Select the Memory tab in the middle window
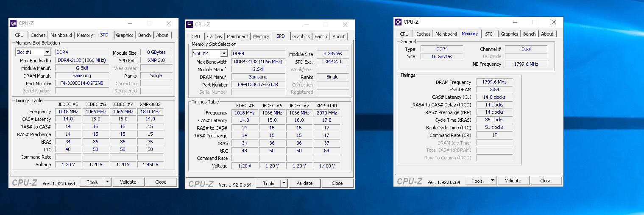644x215 pixels. click(261, 36)
